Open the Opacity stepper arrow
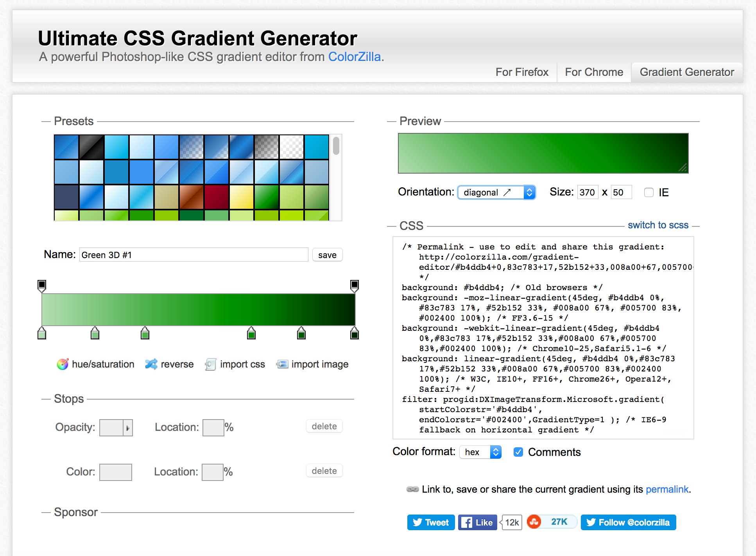This screenshot has height=556, width=756. (128, 427)
